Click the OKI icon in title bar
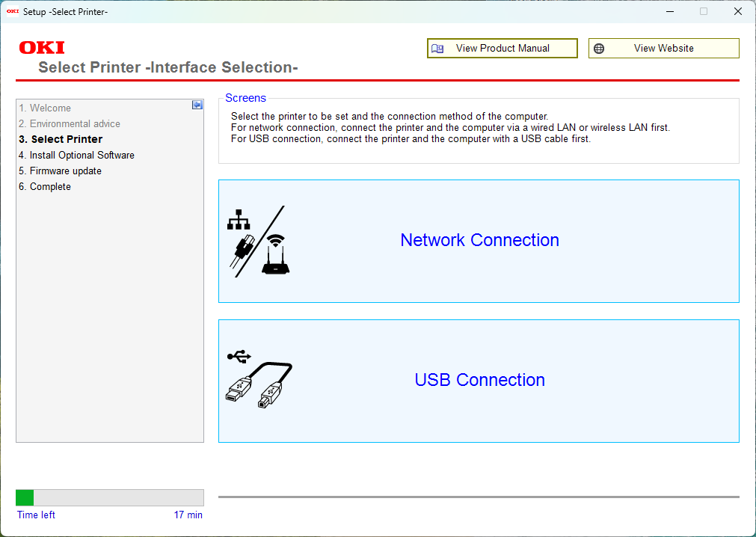 tap(13, 11)
